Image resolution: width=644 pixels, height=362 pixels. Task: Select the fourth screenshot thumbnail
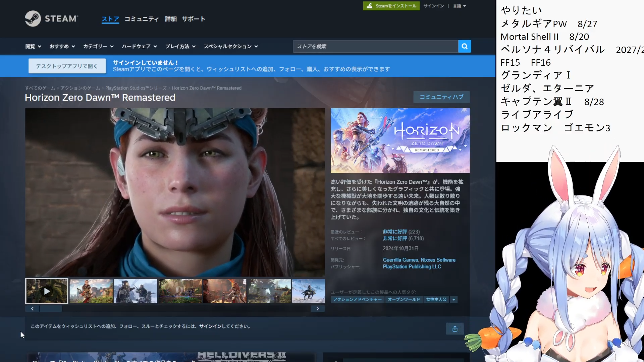[180, 291]
